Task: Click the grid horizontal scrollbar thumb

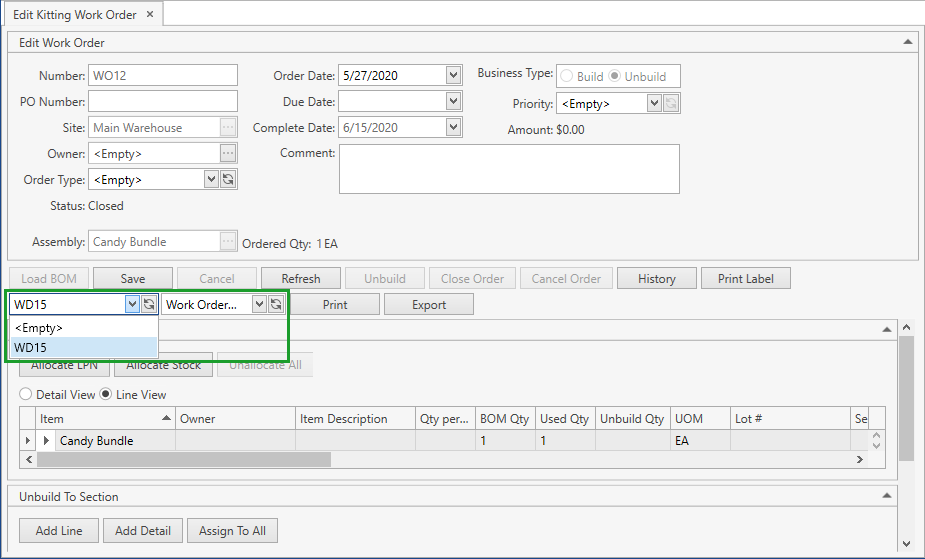Action: (x=182, y=460)
